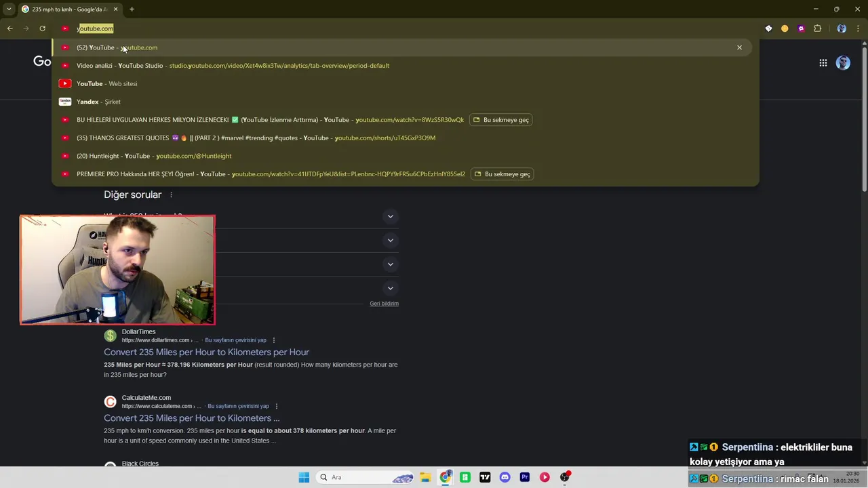
Task: Expand the second Diğer sorular question
Action: [390, 240]
